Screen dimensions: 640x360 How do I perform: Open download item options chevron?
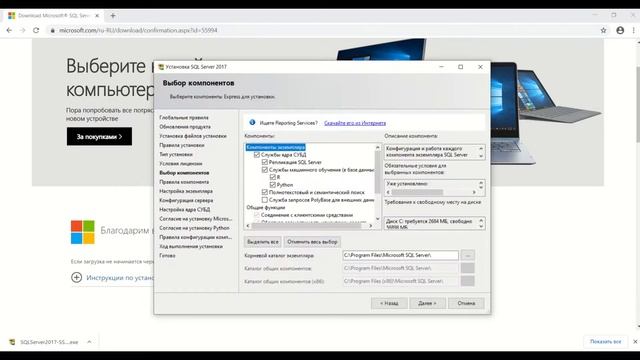pyautogui.click(x=89, y=342)
